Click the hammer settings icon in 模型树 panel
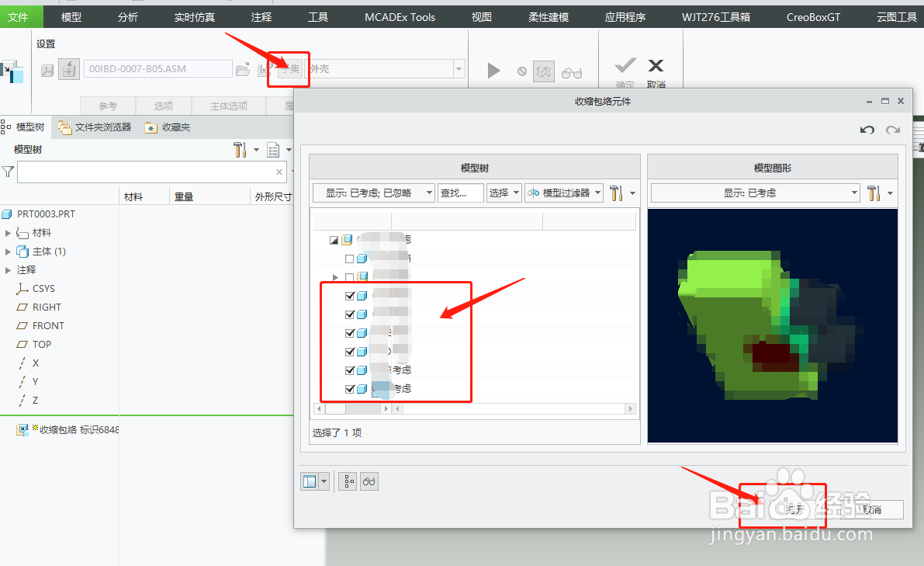Screen dimensions: 924x566 [239, 150]
